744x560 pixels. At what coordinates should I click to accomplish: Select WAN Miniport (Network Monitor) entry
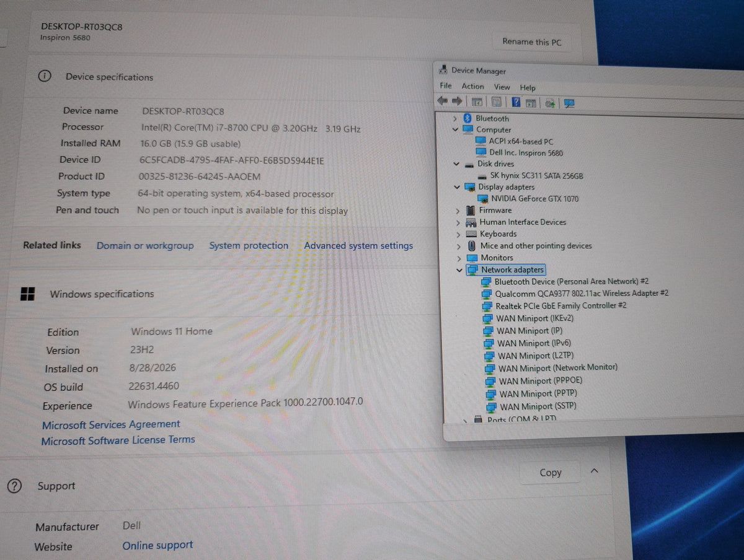pos(558,368)
